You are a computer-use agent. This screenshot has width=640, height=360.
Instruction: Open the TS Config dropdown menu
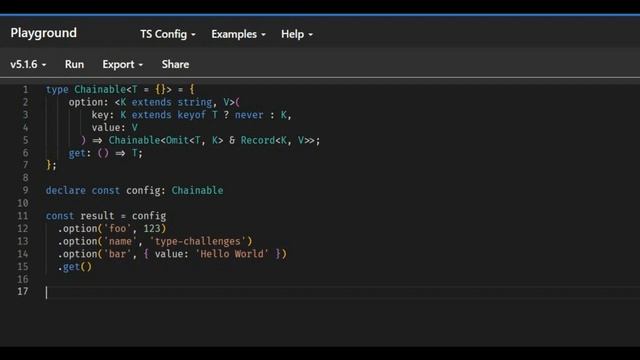(x=168, y=34)
